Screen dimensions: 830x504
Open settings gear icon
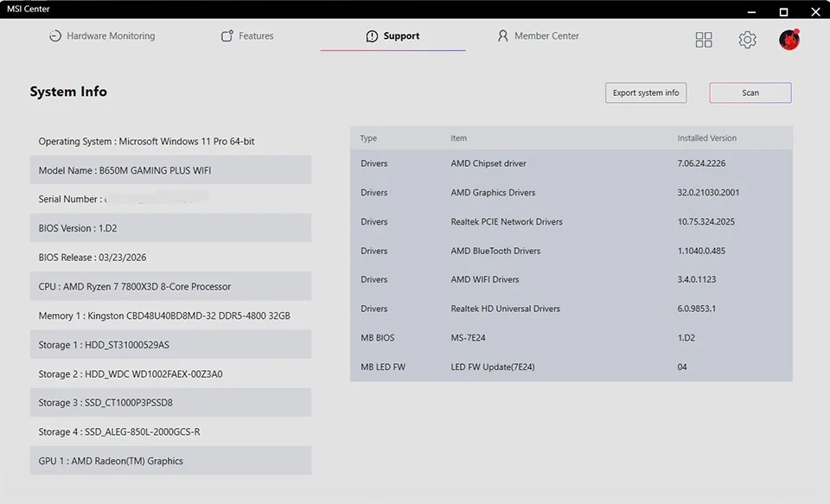tap(747, 40)
